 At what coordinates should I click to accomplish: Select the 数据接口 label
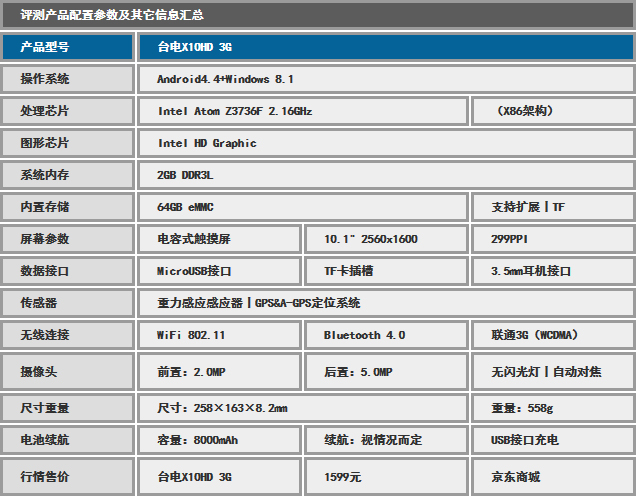click(x=68, y=271)
